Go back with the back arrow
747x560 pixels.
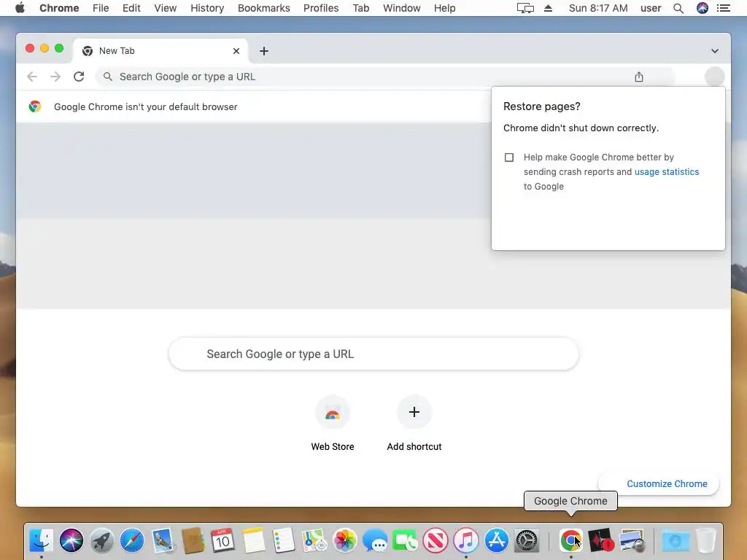pos(32,77)
